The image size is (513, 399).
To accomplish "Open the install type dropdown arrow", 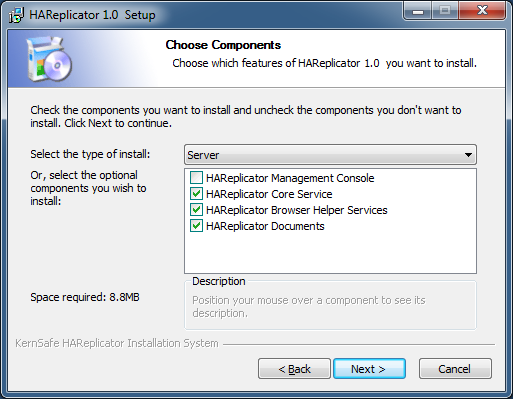I will 468,155.
